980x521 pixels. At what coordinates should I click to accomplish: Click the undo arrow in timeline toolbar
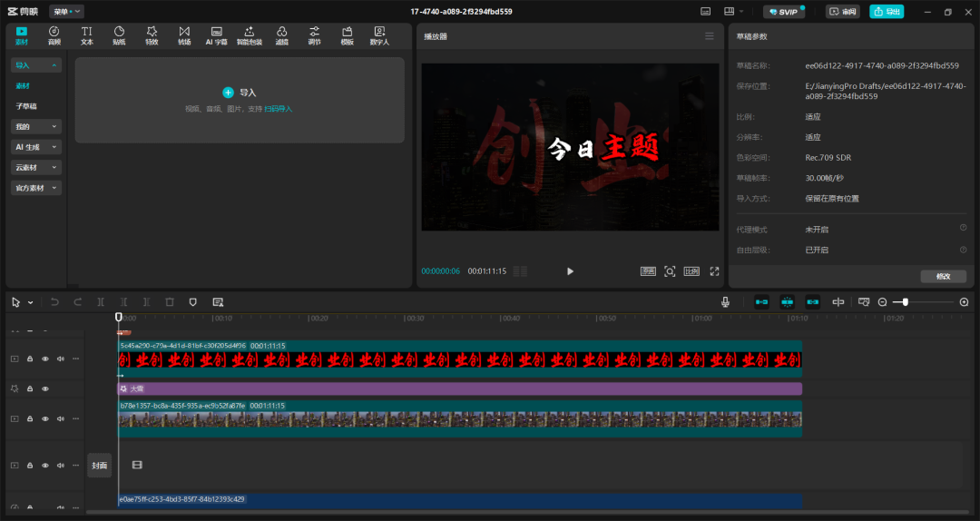[54, 302]
